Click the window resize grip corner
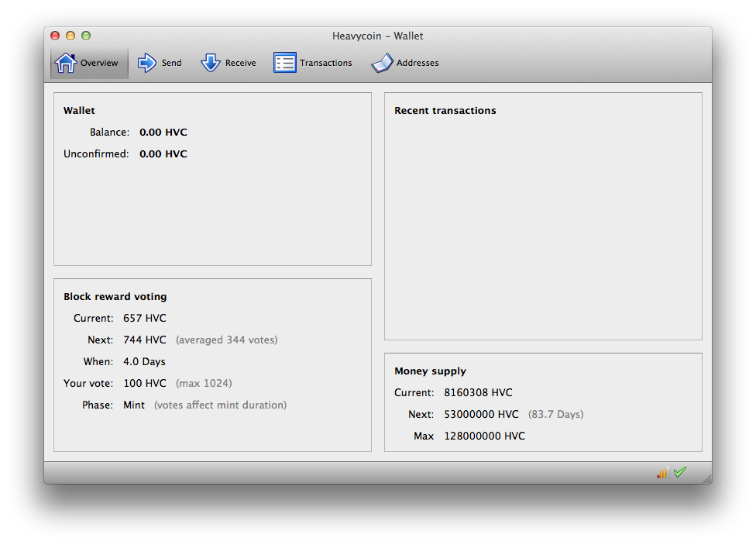 click(707, 479)
